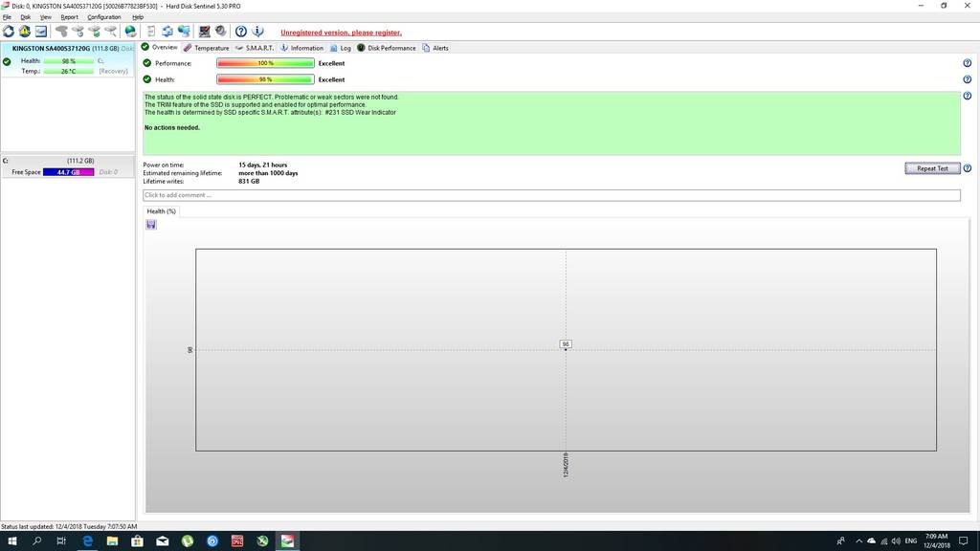Click the 'No actions needed.' text
This screenshot has width=980, height=551.
click(172, 127)
